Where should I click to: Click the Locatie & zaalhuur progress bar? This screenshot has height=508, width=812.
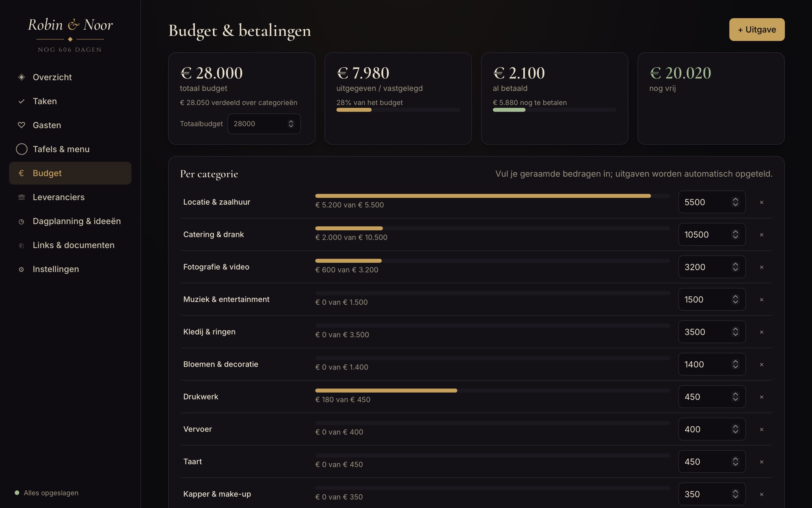coord(492,196)
